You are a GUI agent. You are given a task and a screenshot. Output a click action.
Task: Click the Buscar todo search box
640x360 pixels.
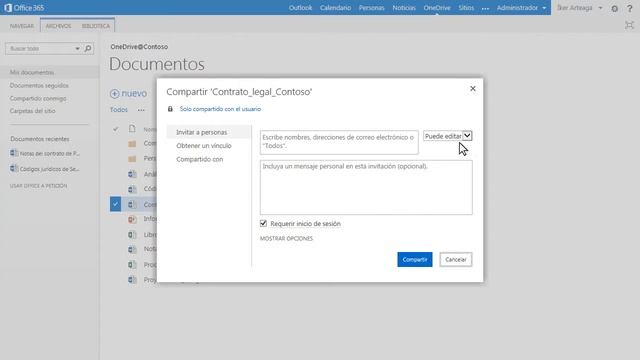(41, 49)
